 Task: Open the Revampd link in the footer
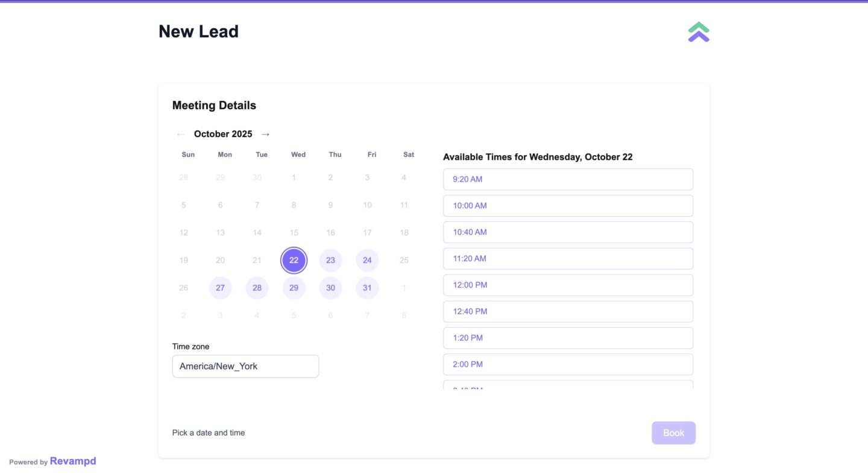(x=73, y=461)
